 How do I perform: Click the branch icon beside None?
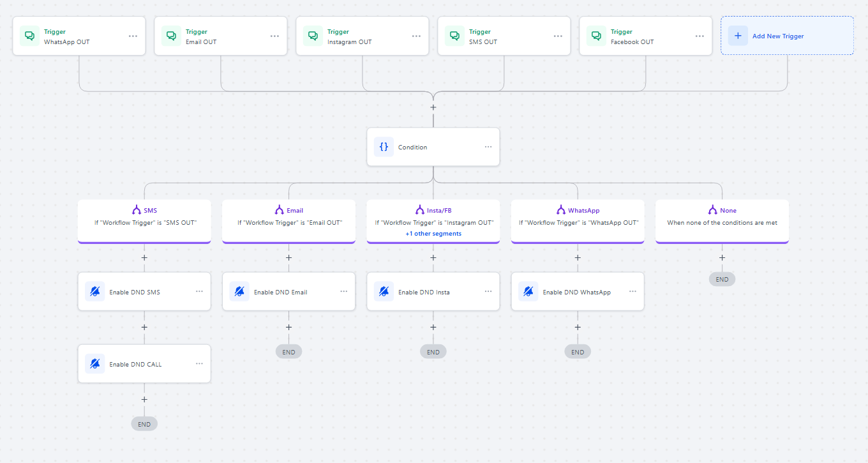click(712, 210)
